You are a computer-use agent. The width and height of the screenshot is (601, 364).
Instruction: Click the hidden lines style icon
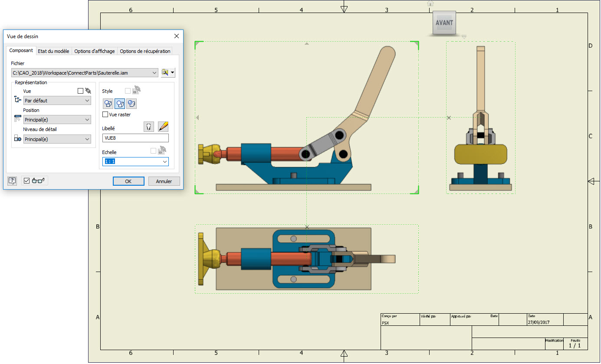point(108,104)
